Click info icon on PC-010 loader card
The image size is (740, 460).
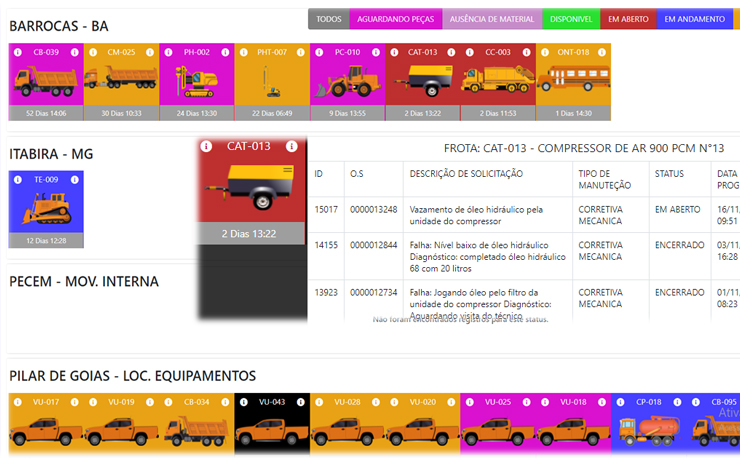click(x=318, y=52)
